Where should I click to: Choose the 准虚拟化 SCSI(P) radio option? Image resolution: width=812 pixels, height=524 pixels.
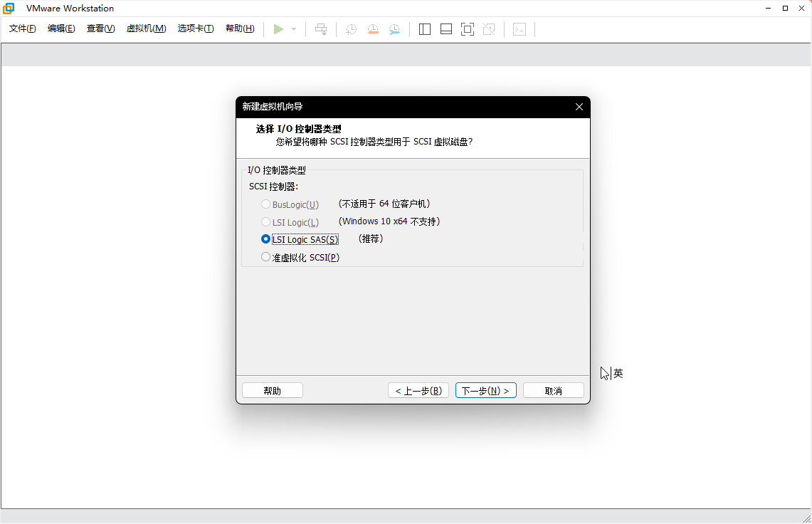pos(265,256)
